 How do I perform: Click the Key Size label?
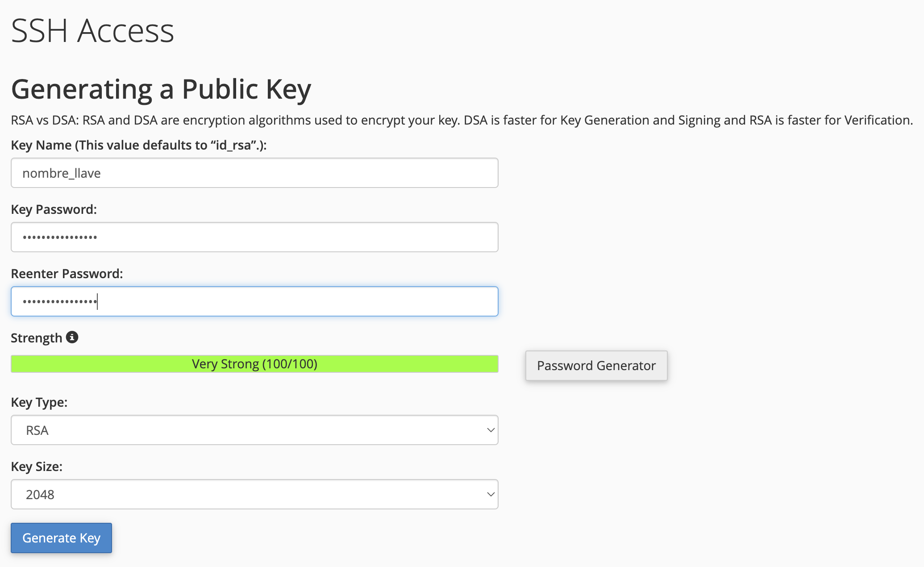[37, 467]
